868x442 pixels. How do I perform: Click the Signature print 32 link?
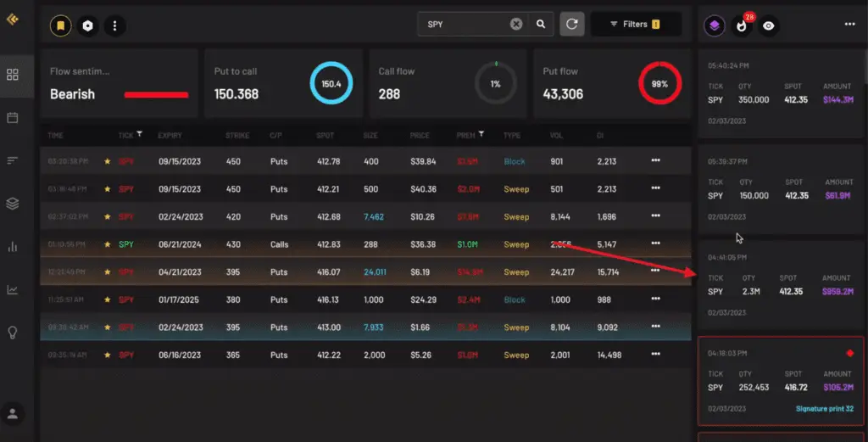pyautogui.click(x=824, y=409)
